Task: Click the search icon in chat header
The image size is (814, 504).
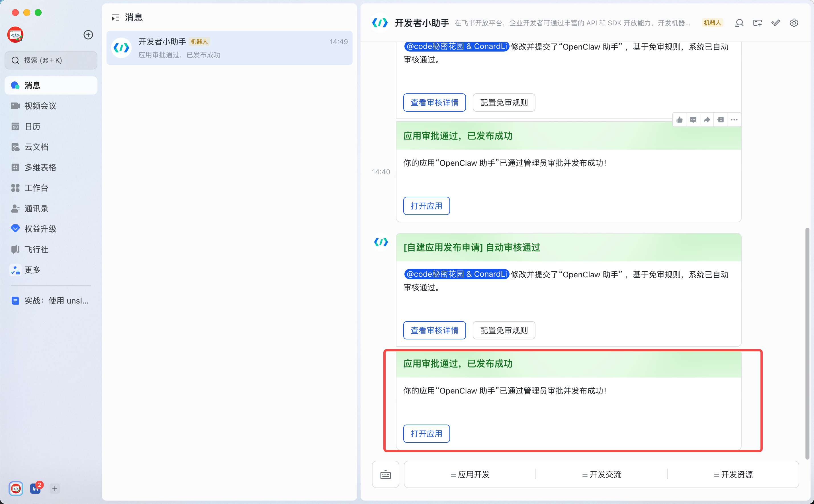Action: point(739,23)
